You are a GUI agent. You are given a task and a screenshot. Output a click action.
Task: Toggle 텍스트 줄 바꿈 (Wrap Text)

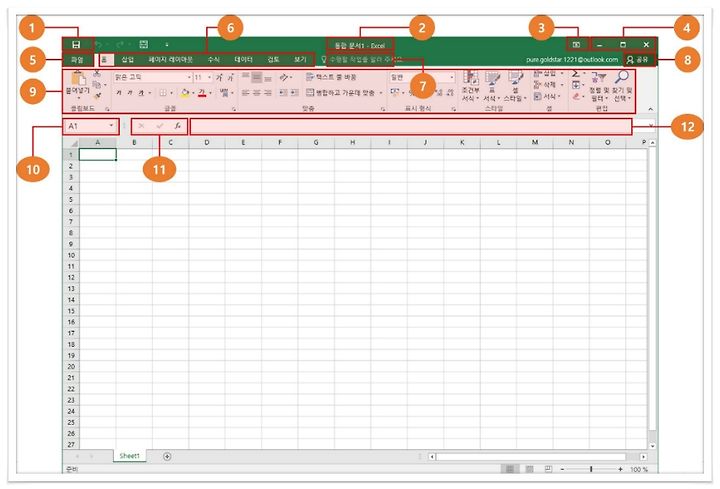click(331, 77)
